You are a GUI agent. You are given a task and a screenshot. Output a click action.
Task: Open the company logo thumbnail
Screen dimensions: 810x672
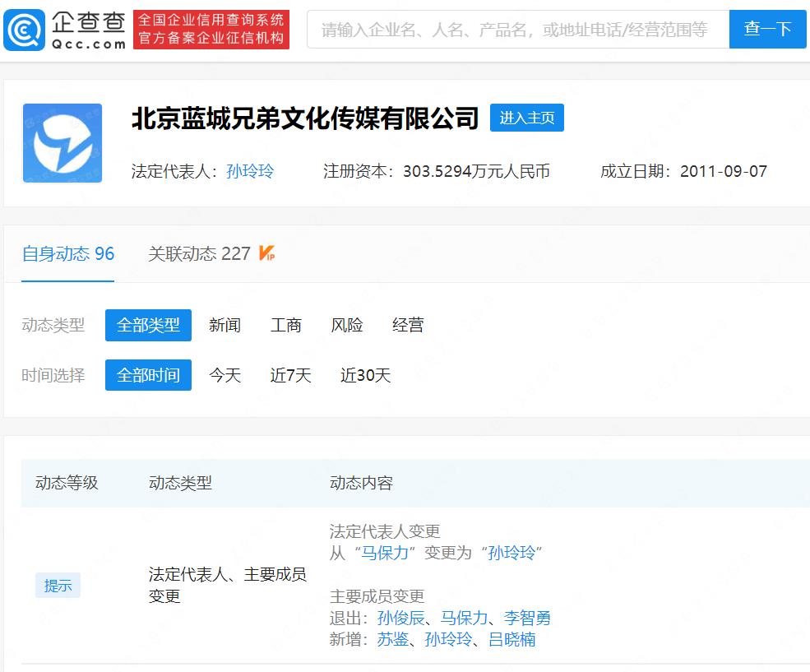[62, 143]
